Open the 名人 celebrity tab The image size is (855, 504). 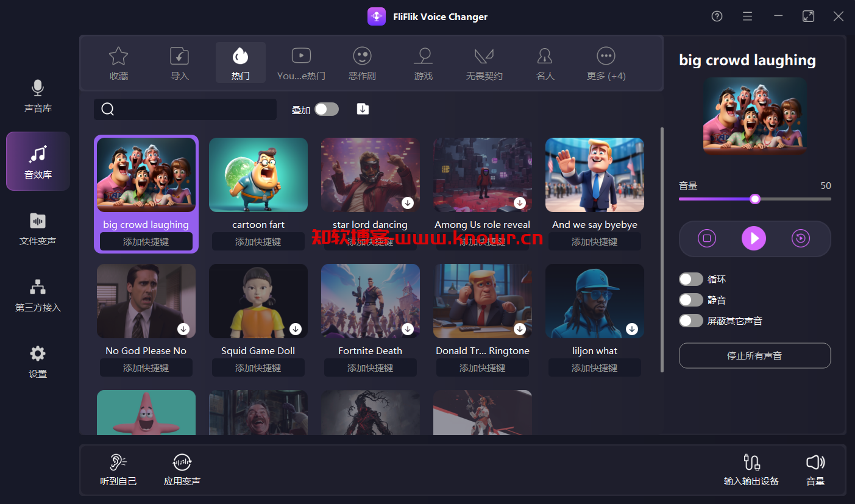[x=545, y=63]
